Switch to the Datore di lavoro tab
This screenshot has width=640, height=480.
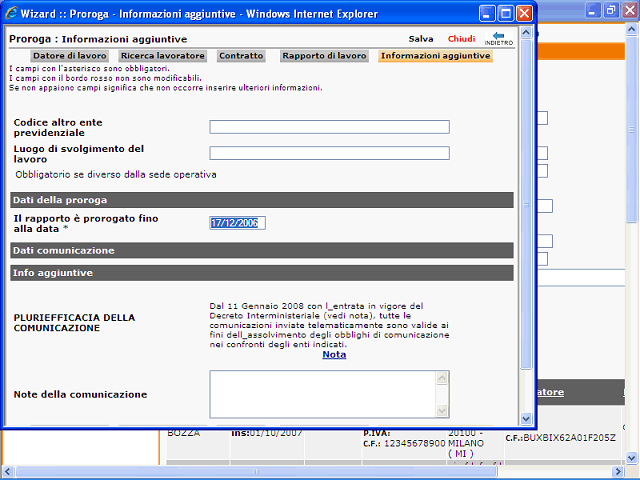[x=69, y=56]
